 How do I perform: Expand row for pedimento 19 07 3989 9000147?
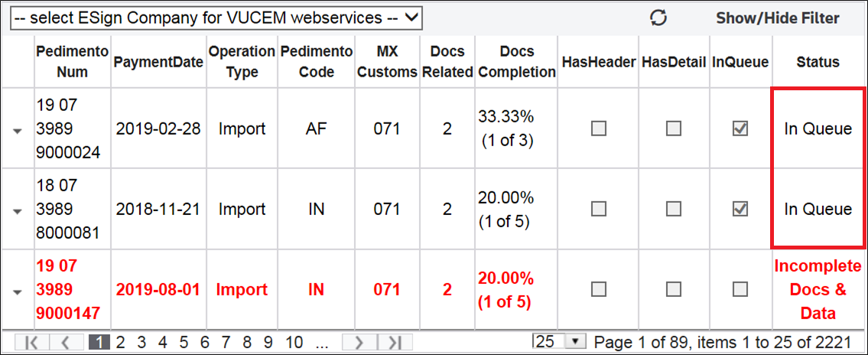coord(17,291)
